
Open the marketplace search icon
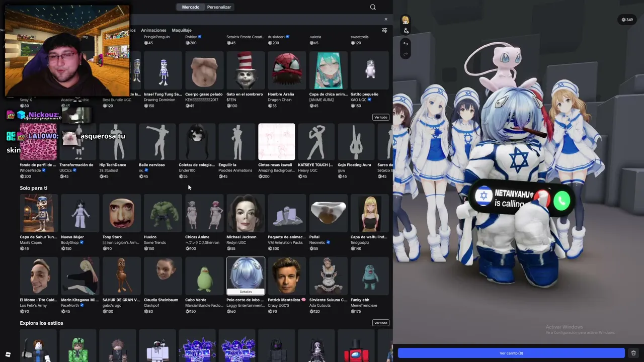point(373,7)
